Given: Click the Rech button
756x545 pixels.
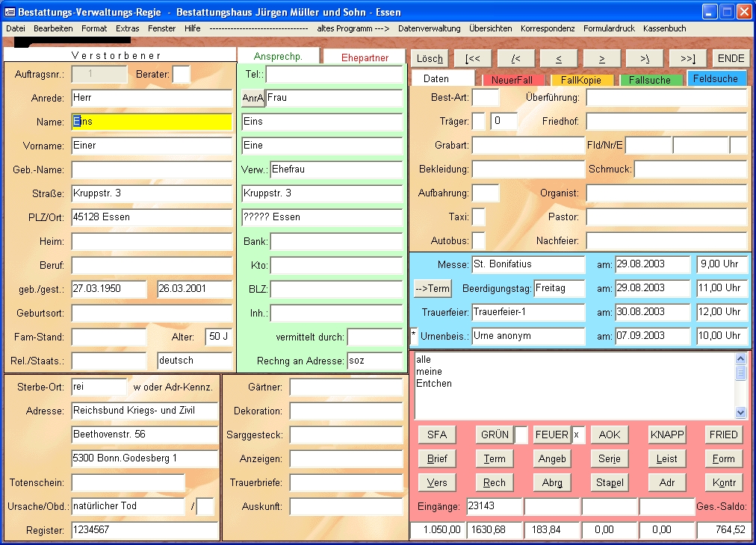Looking at the screenshot, I should pos(495,482).
